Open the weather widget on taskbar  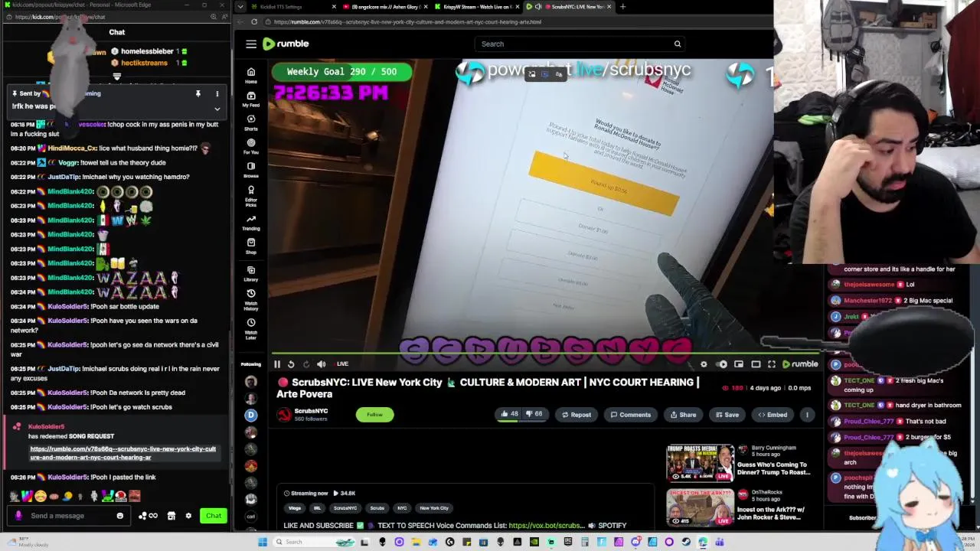[x=27, y=542]
